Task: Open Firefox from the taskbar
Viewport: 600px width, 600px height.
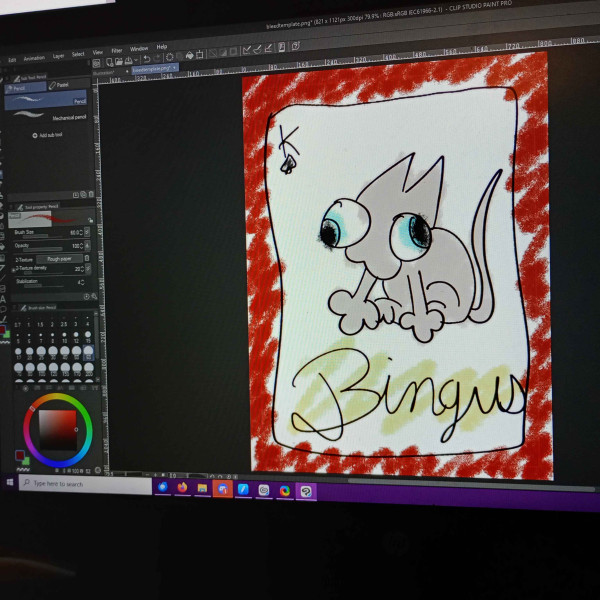Action: (182, 488)
